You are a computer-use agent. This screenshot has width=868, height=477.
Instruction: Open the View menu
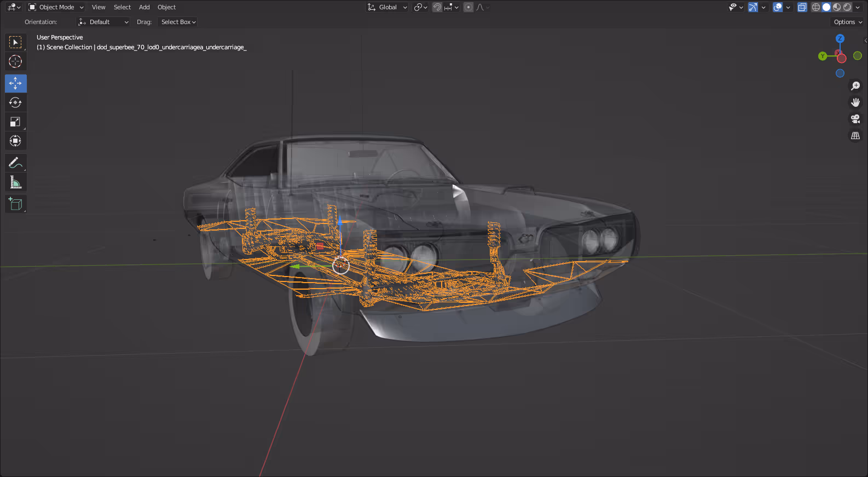[x=99, y=7]
